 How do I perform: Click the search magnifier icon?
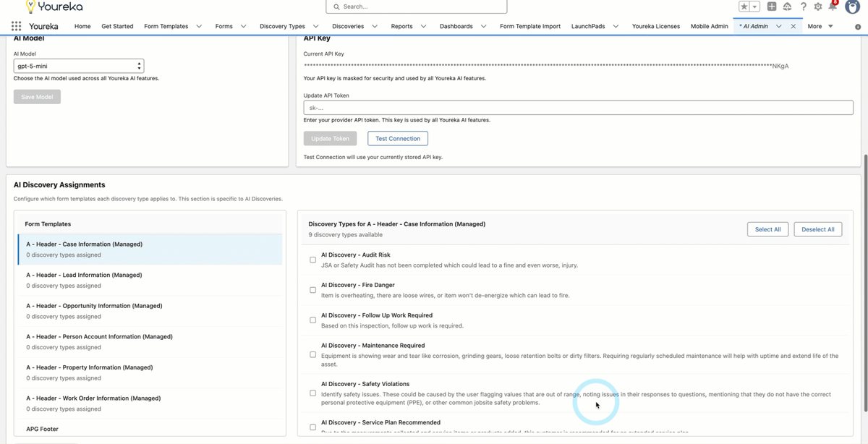336,7
